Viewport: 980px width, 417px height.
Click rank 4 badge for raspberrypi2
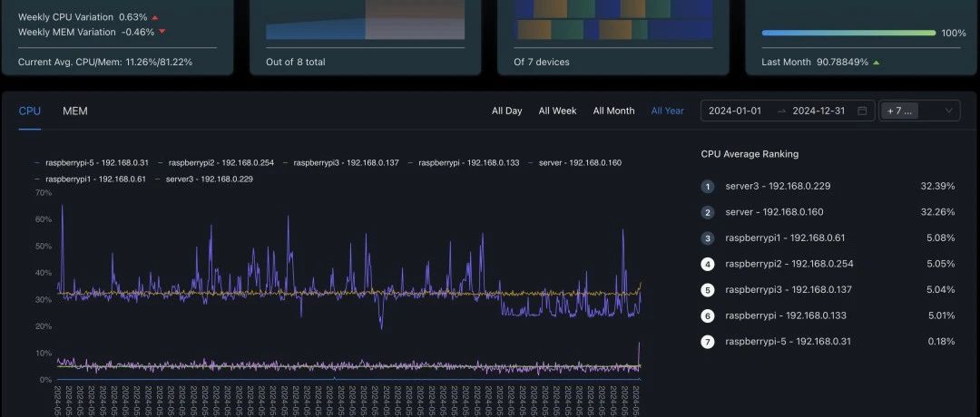(x=708, y=264)
